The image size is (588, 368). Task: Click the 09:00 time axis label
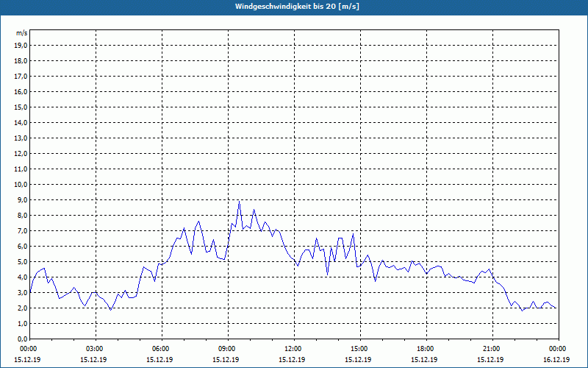tap(228, 349)
